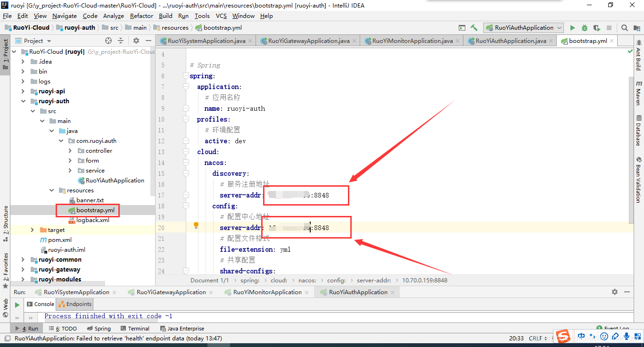Viewport: 644px width, 347px height.
Task: Click the 20:33 caret position in status bar
Action: 516,338
